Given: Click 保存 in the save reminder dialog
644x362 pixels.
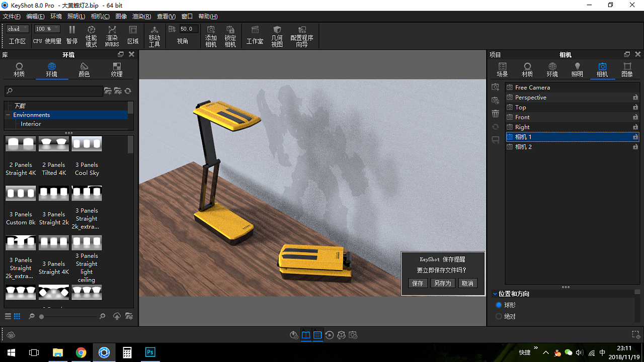Looking at the screenshot, I should [417, 283].
